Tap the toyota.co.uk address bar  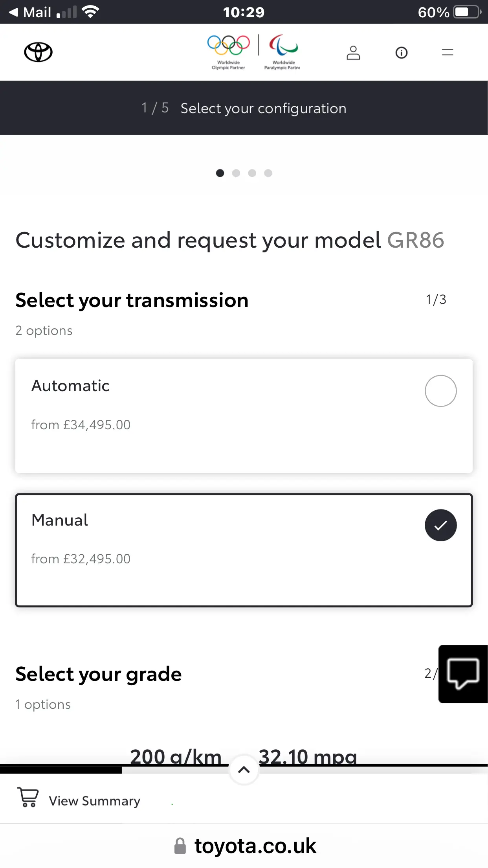(244, 846)
